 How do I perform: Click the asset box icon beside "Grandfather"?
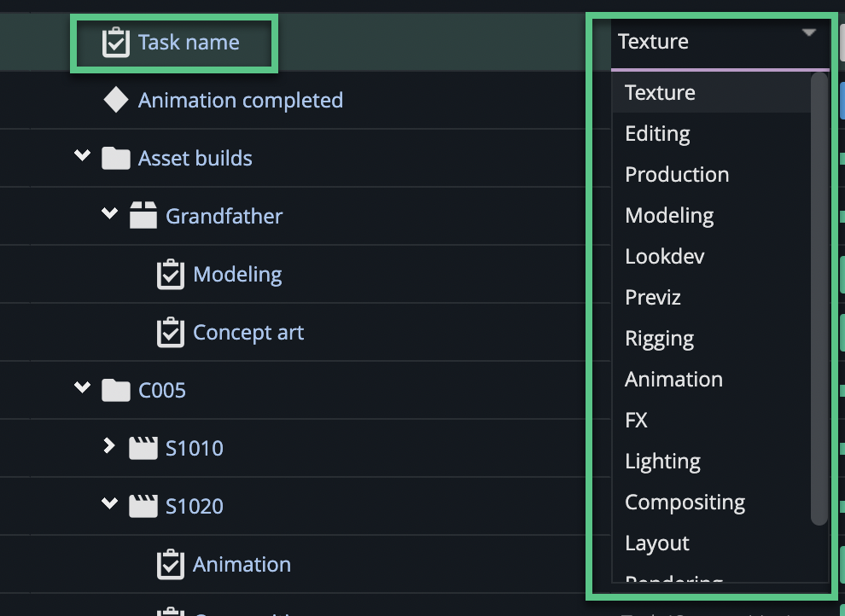(144, 216)
